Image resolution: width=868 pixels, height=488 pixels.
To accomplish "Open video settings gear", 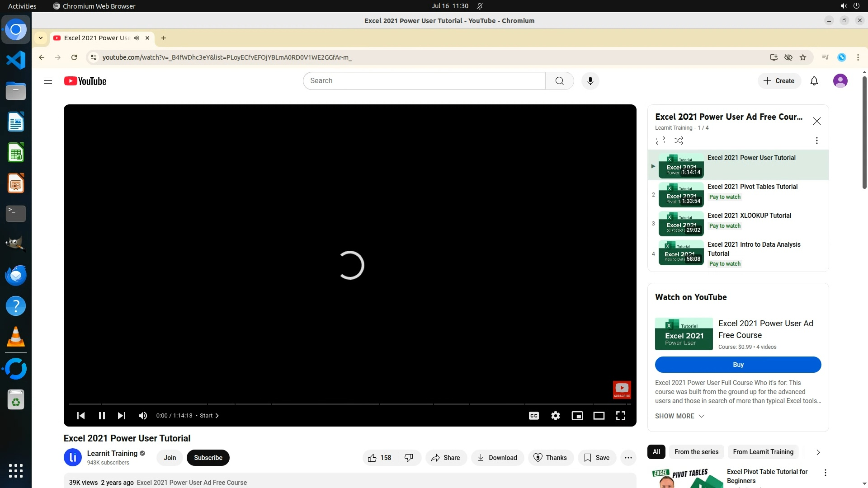I will 556,416.
